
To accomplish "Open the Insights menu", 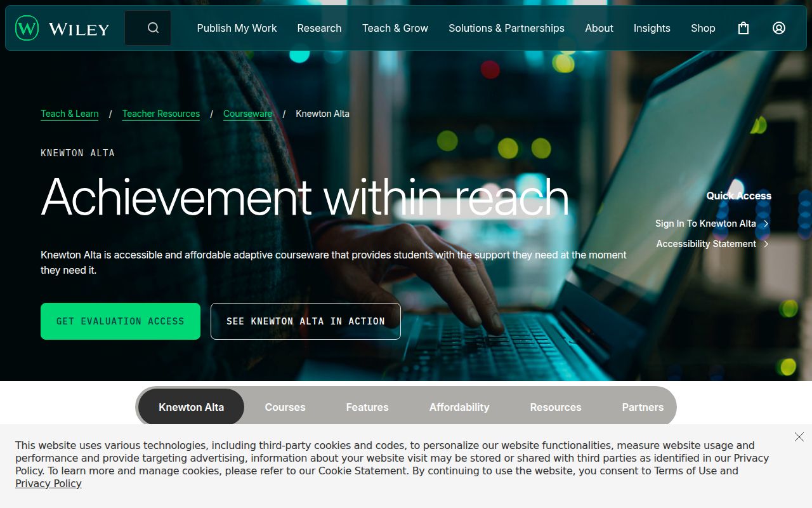I will [652, 28].
